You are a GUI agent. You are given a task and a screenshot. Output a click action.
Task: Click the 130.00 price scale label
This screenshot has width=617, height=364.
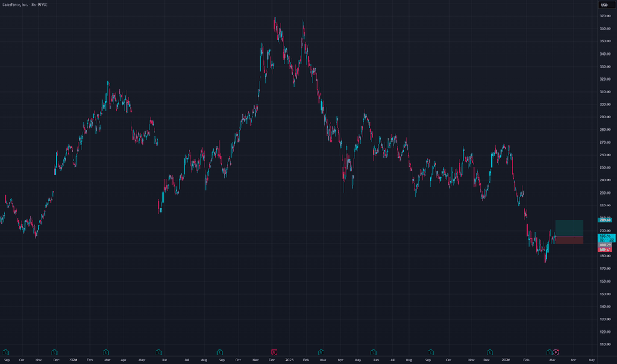605,319
